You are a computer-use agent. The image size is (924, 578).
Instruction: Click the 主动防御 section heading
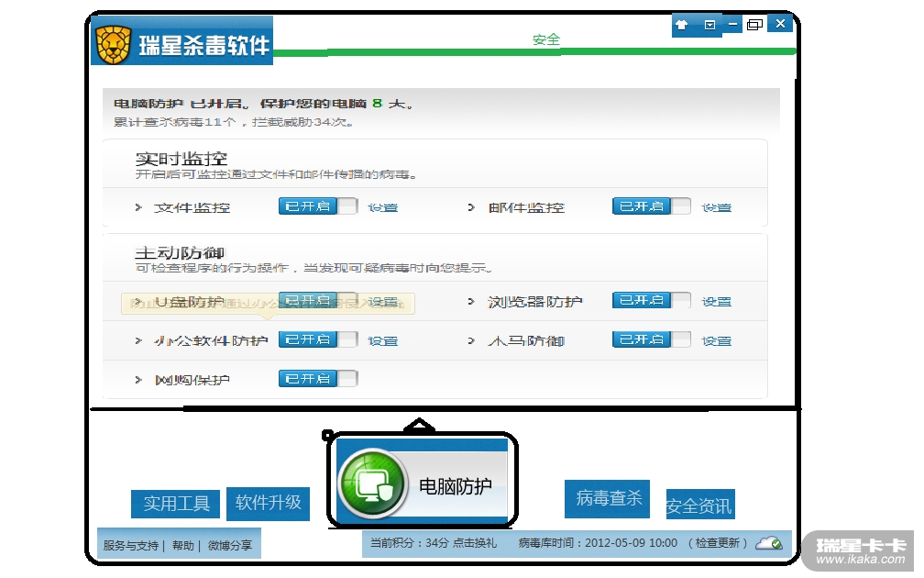tap(179, 252)
